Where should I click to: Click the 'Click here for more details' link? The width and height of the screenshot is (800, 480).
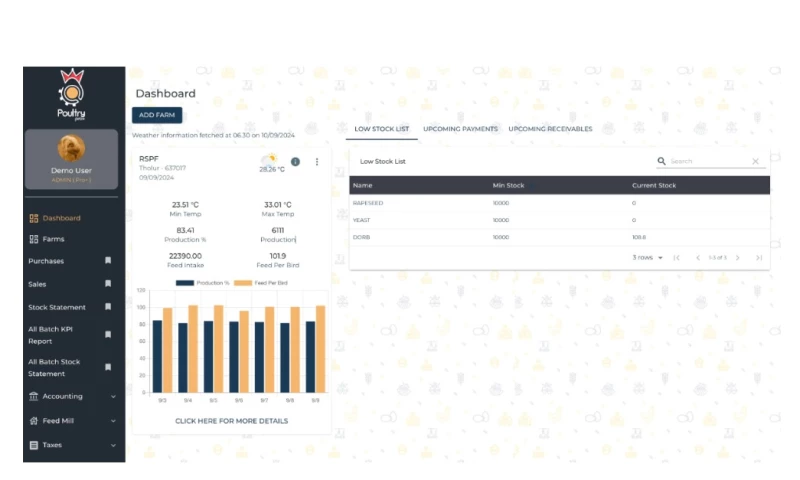coord(231,421)
